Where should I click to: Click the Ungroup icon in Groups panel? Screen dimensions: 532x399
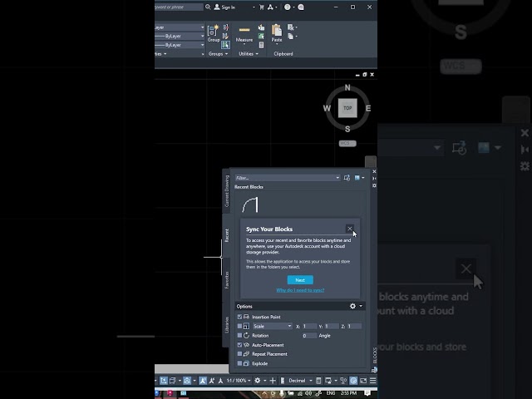[x=225, y=27]
